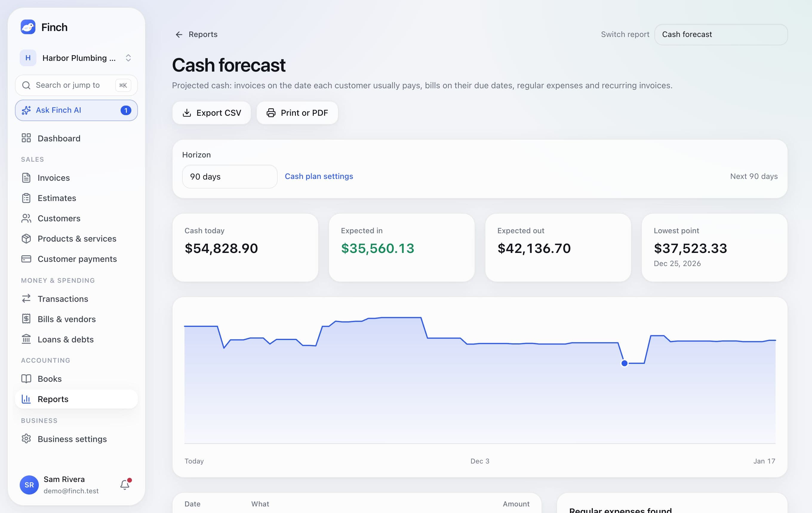Click the lowest point marker on chart

[x=624, y=363]
